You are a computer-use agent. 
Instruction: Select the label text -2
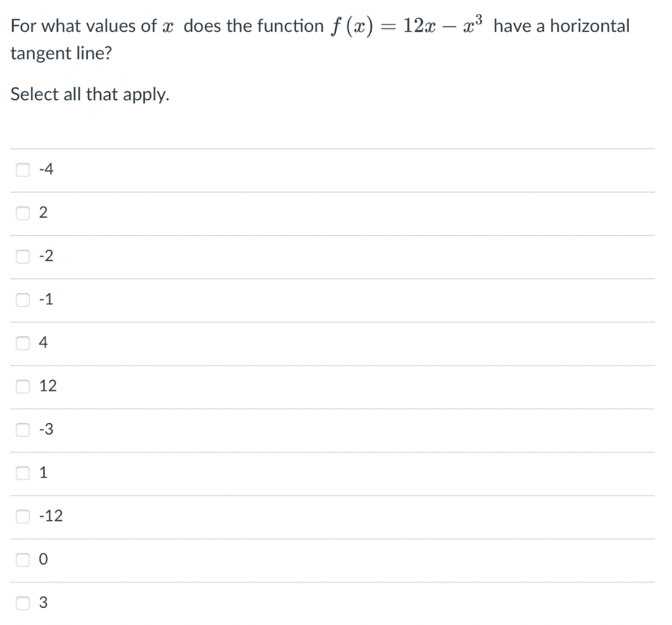coord(46,256)
